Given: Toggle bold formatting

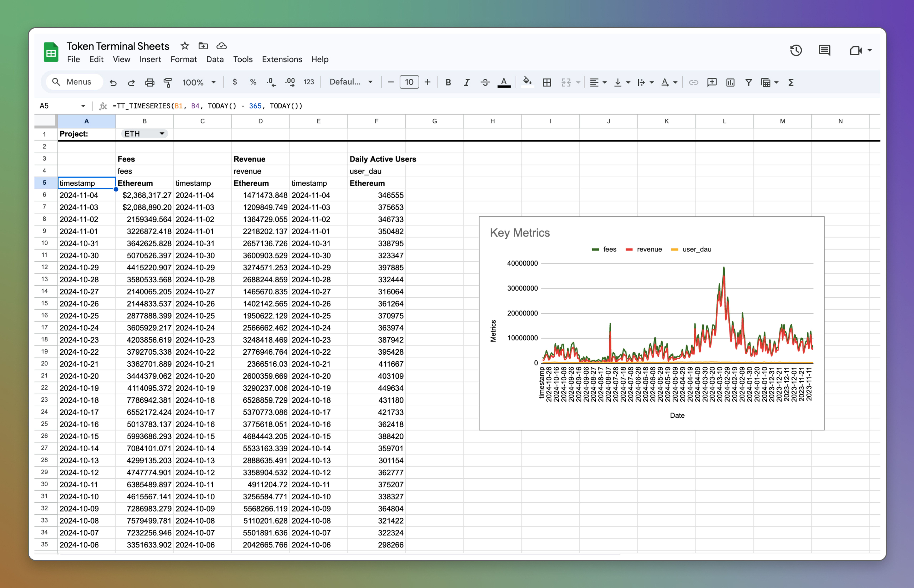Looking at the screenshot, I should [448, 82].
